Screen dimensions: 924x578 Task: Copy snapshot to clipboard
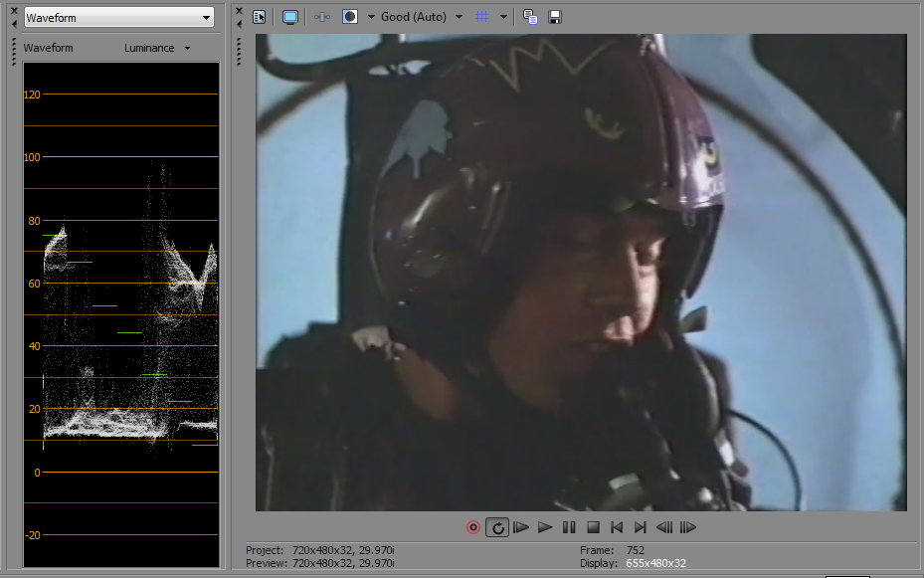(530, 17)
